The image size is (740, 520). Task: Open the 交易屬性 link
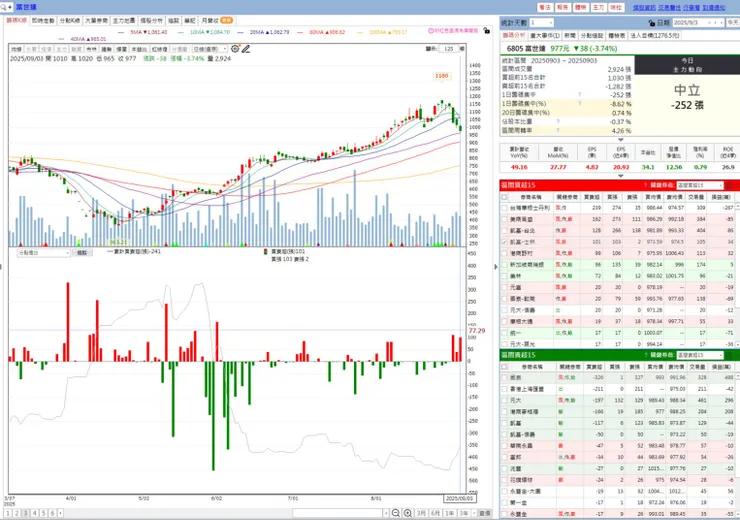click(669, 8)
